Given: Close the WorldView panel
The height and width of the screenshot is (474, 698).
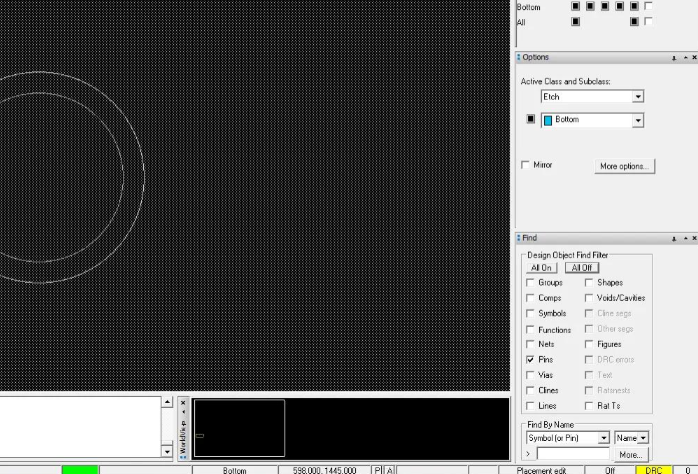Looking at the screenshot, I should (183, 403).
